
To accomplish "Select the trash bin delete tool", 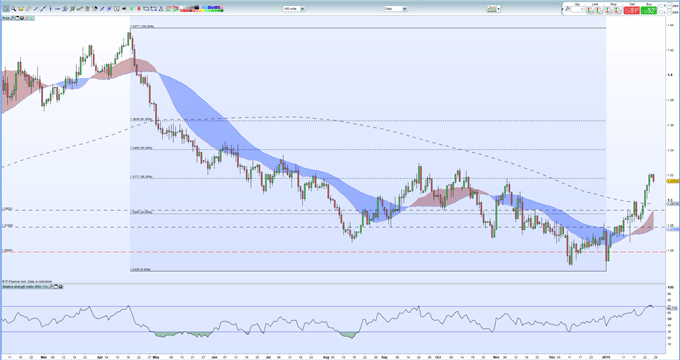I will 87,9.
